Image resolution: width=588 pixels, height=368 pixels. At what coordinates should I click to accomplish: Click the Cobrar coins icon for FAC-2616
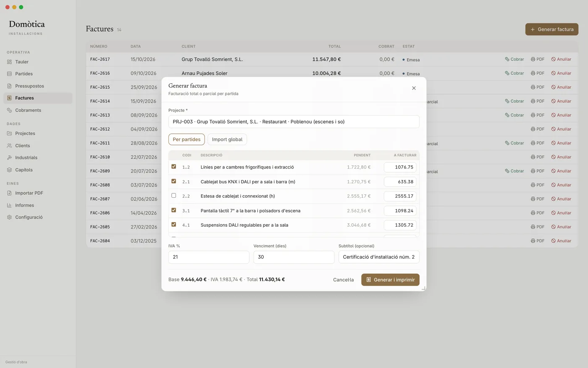coord(507,73)
